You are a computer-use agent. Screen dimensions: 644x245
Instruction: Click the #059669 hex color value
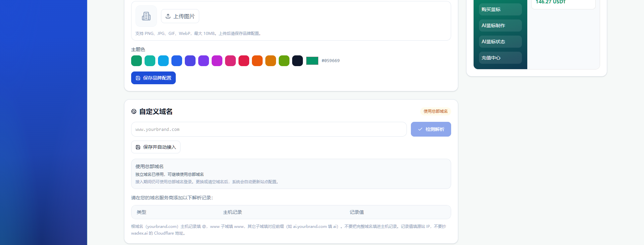330,61
